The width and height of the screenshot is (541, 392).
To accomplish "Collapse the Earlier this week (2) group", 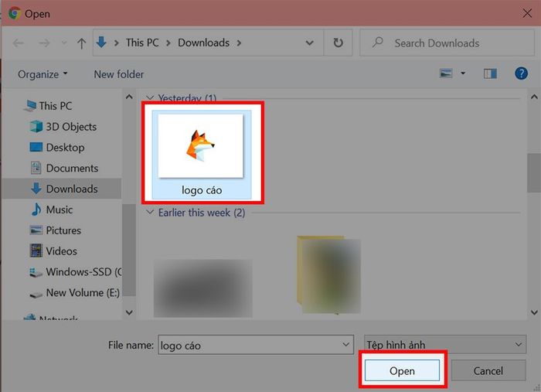I will (x=150, y=212).
